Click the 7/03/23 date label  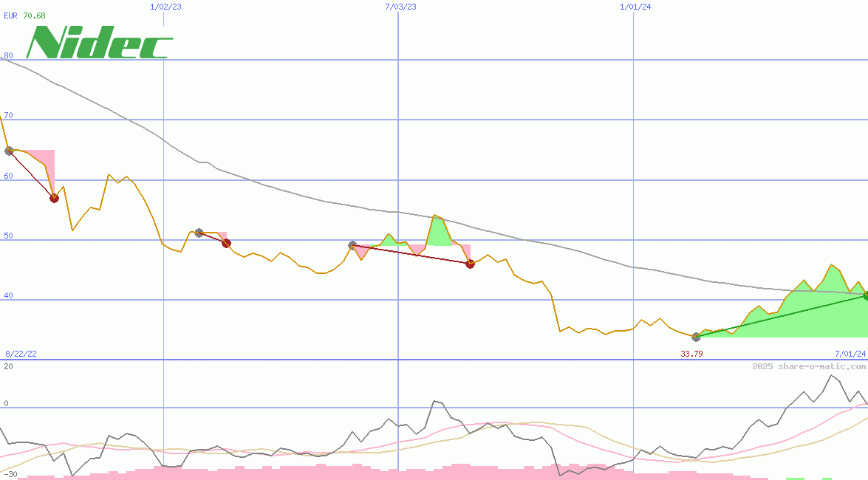401,7
